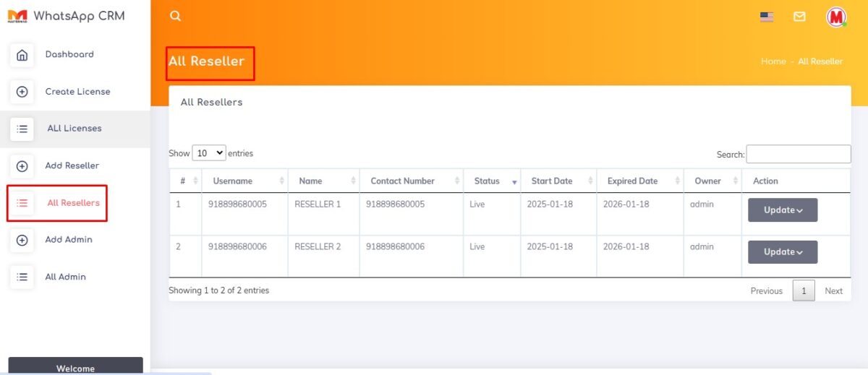Click the Add Reseller plus icon
The height and width of the screenshot is (375, 868).
(22, 166)
